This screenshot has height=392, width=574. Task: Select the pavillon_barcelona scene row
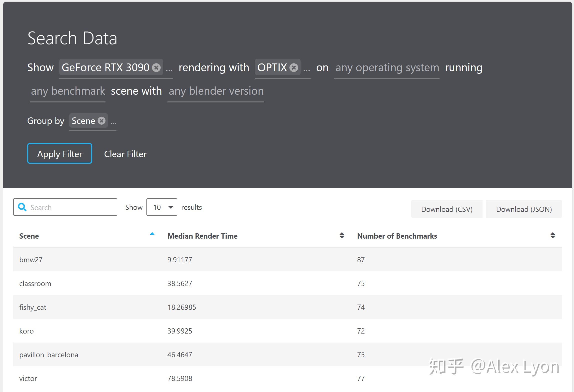[288, 355]
